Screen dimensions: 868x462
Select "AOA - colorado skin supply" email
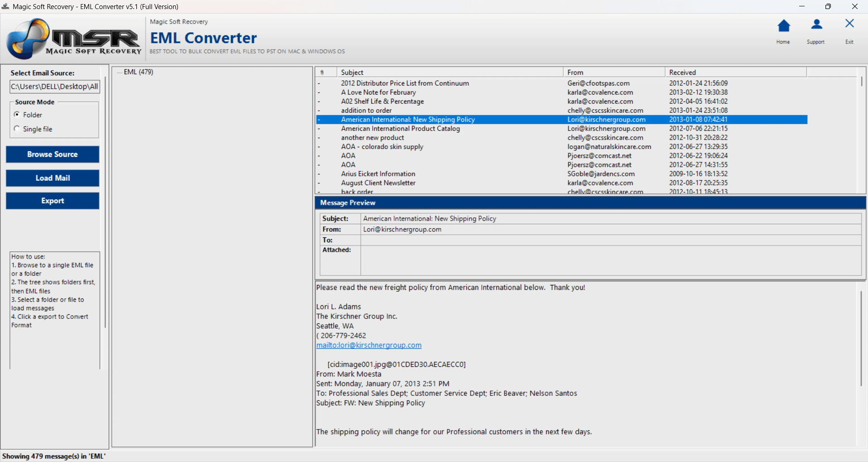point(561,147)
